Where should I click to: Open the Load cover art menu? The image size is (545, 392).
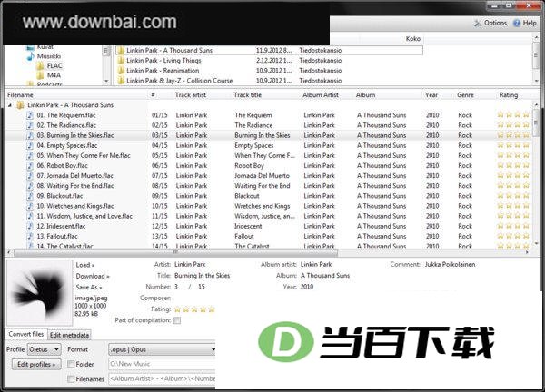(85, 265)
